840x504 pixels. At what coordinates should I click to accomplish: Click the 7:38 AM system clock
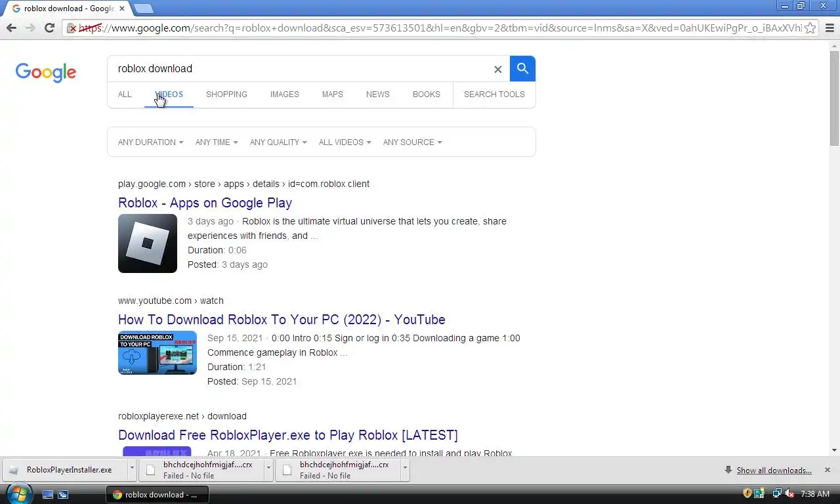pos(815,493)
